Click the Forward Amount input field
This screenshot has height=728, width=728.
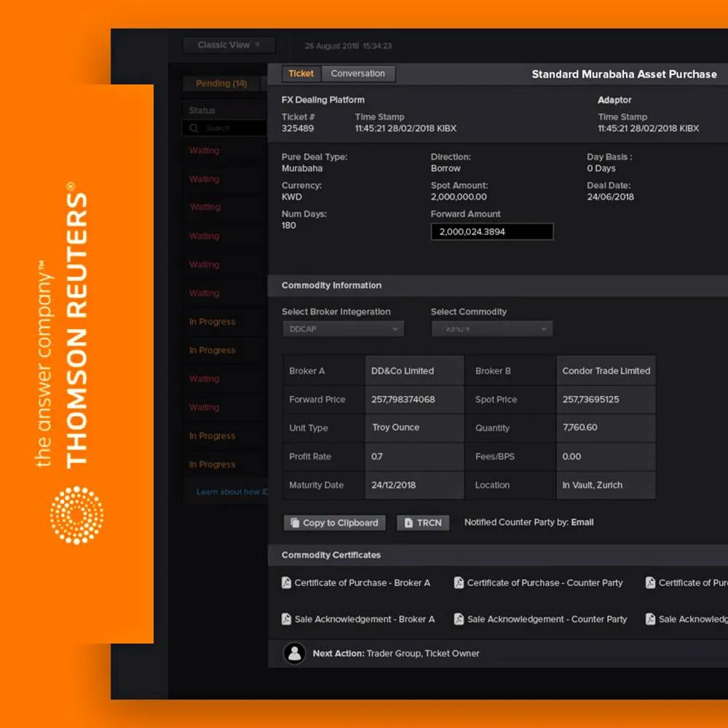coord(492,231)
